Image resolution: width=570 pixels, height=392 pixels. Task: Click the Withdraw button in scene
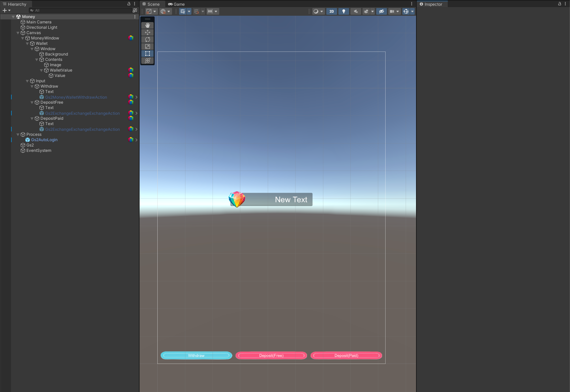[x=196, y=356]
